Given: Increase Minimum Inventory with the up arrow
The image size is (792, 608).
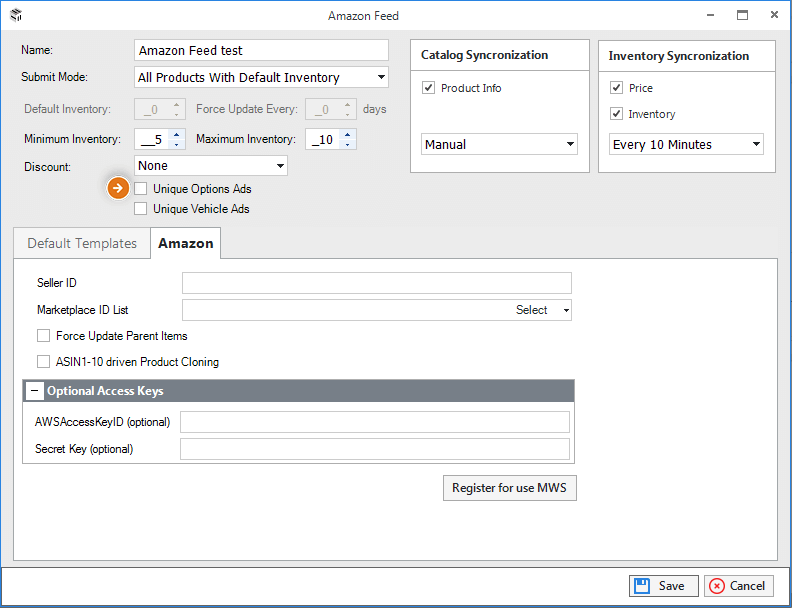Looking at the screenshot, I should [176, 134].
